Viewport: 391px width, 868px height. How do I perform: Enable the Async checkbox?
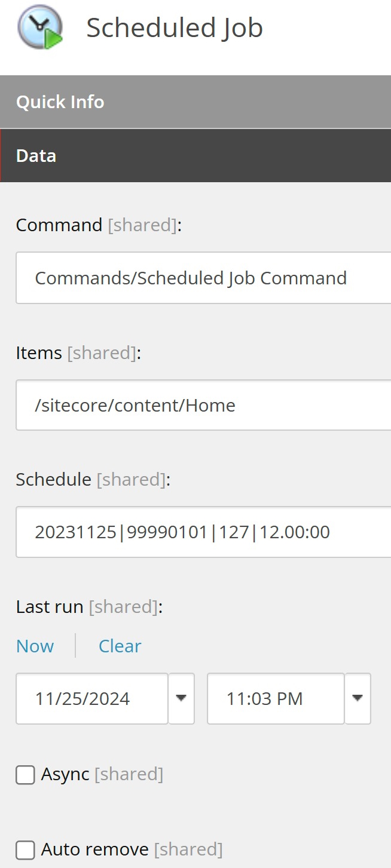25,775
